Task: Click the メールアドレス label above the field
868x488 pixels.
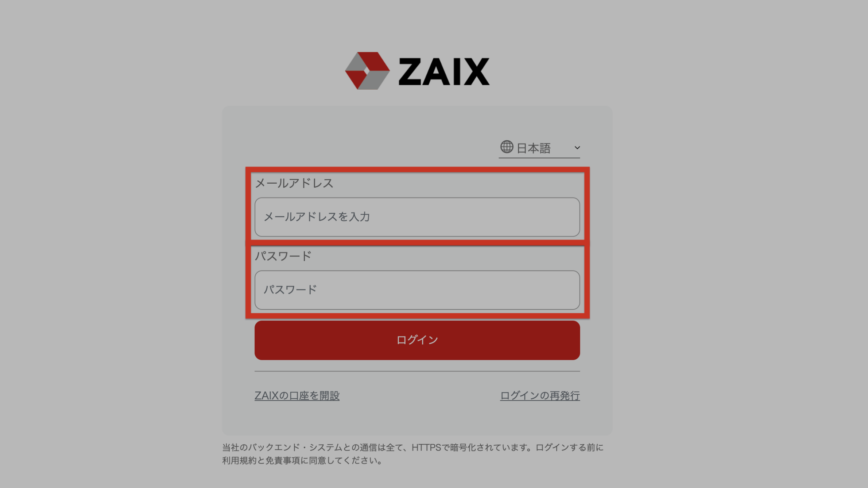Action: pyautogui.click(x=294, y=183)
